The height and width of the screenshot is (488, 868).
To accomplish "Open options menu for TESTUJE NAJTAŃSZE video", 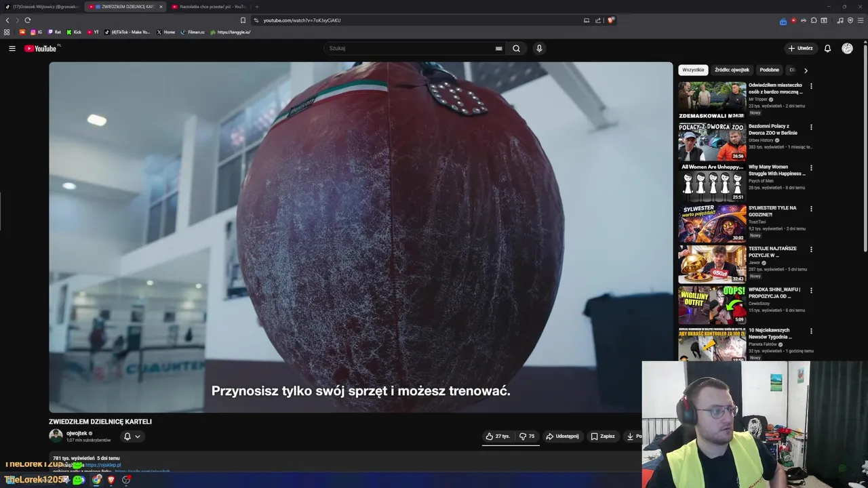I will pos(811,249).
